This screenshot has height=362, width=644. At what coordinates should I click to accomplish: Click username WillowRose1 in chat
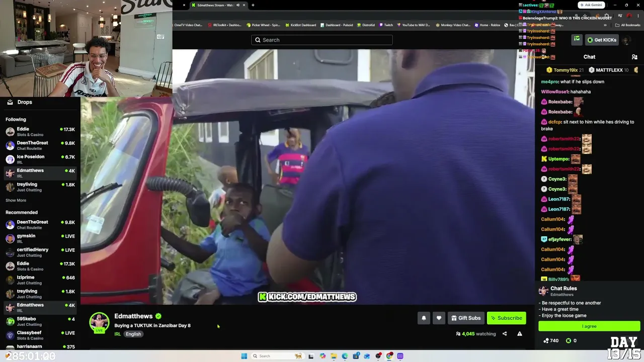(x=554, y=92)
